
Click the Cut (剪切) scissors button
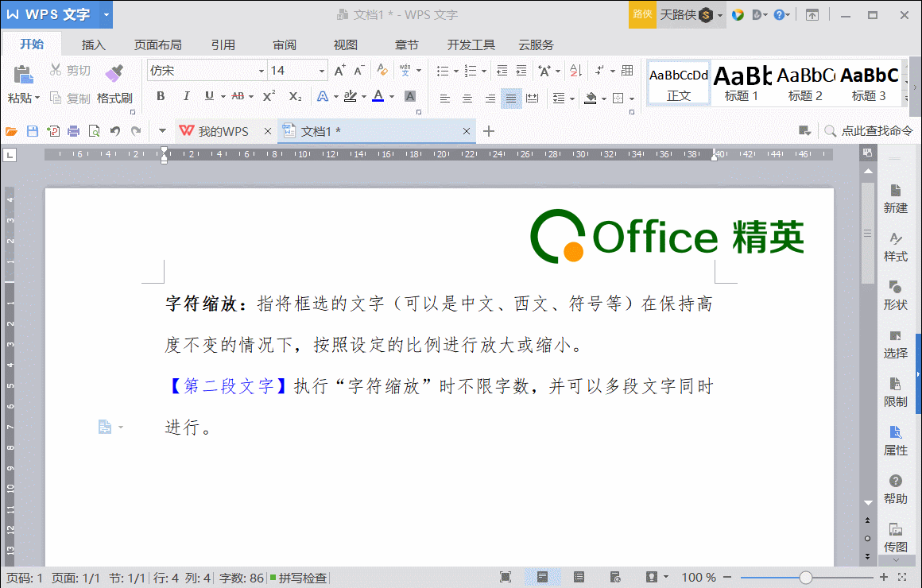point(70,71)
